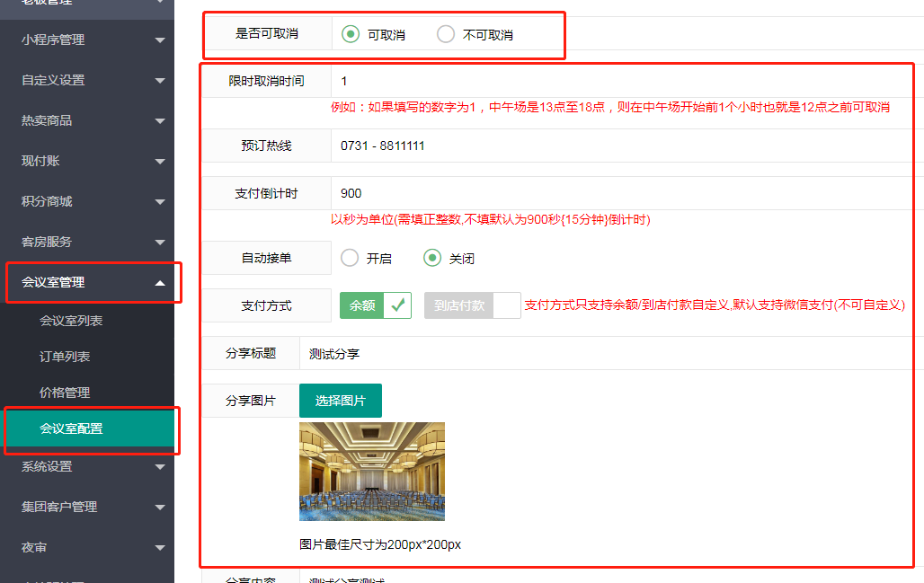Click the 分享标题 text field
The width and height of the screenshot is (924, 583).
pos(602,354)
